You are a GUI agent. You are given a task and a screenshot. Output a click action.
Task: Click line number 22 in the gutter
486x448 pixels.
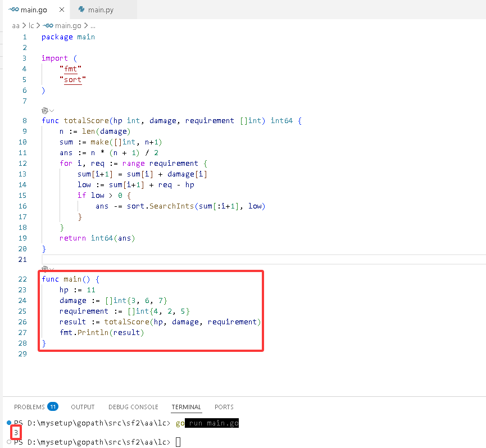(x=22, y=279)
